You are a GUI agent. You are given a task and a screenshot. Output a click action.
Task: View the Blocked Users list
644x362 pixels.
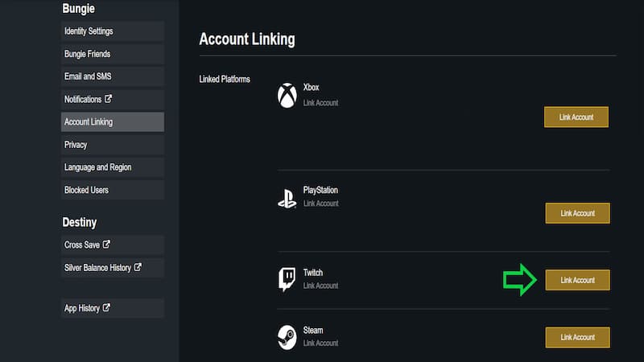tap(113, 190)
